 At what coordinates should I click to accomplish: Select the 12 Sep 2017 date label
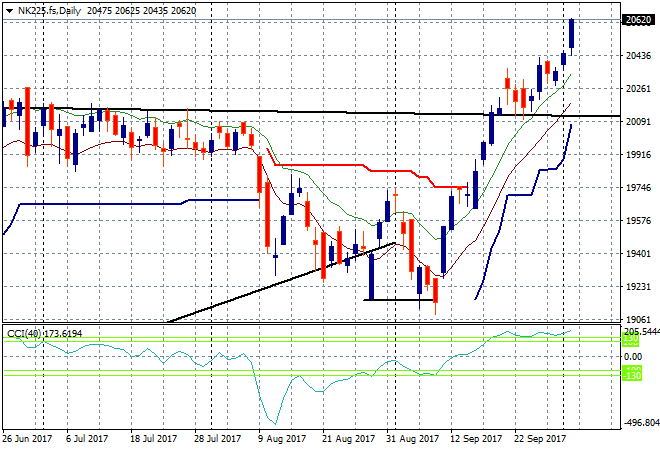pos(476,439)
